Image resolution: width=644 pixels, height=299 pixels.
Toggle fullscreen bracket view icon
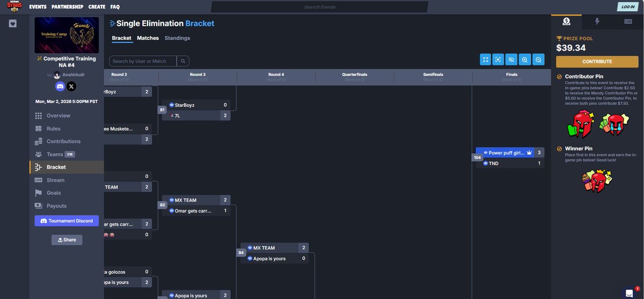point(485,60)
